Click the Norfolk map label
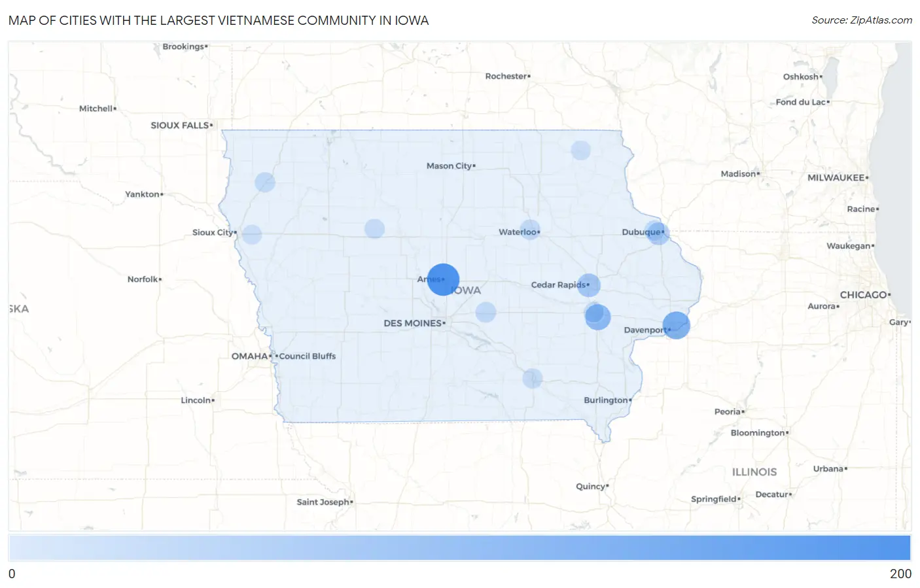 click(x=143, y=279)
